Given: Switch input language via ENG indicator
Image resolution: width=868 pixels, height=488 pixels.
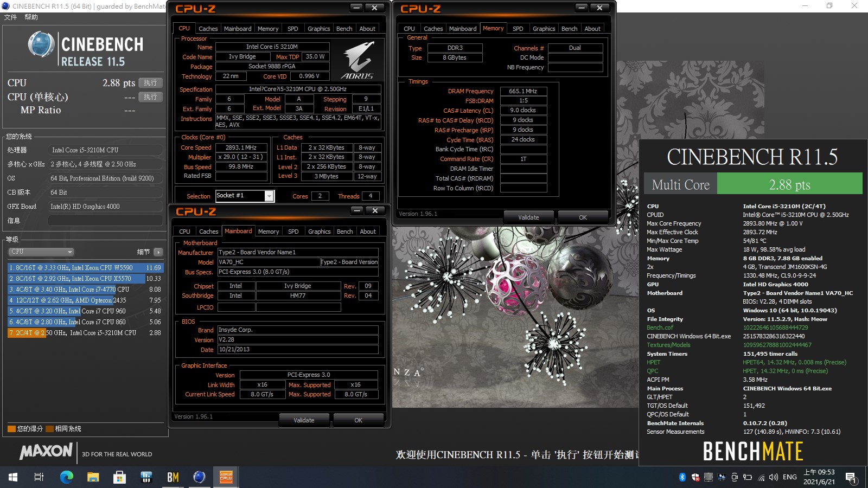Looking at the screenshot, I should point(790,477).
